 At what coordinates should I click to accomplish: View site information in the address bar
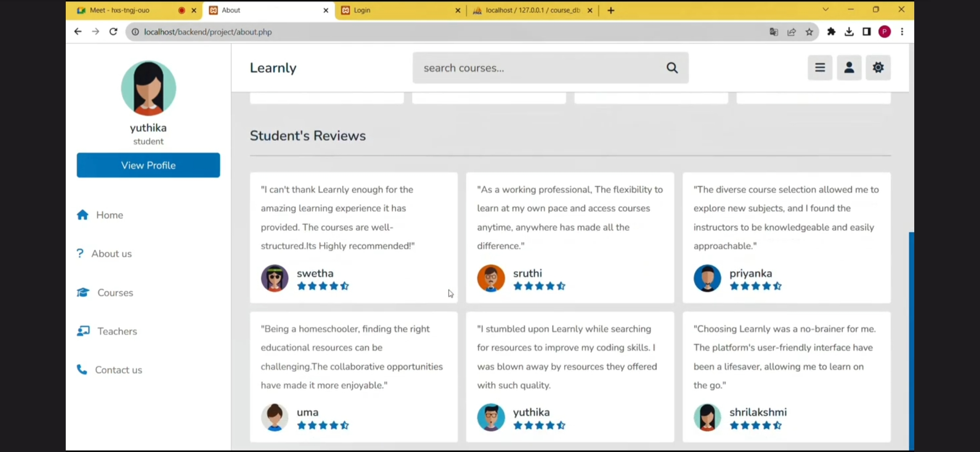pyautogui.click(x=135, y=32)
